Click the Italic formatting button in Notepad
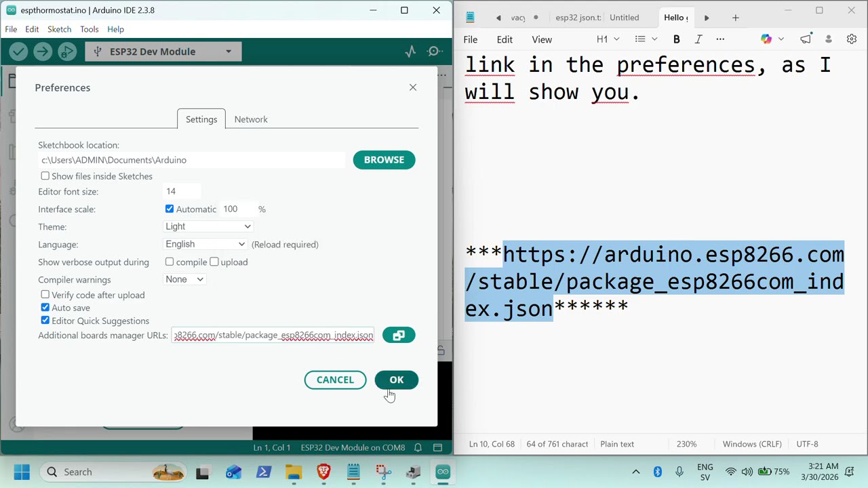This screenshot has width=868, height=488. pyautogui.click(x=698, y=39)
